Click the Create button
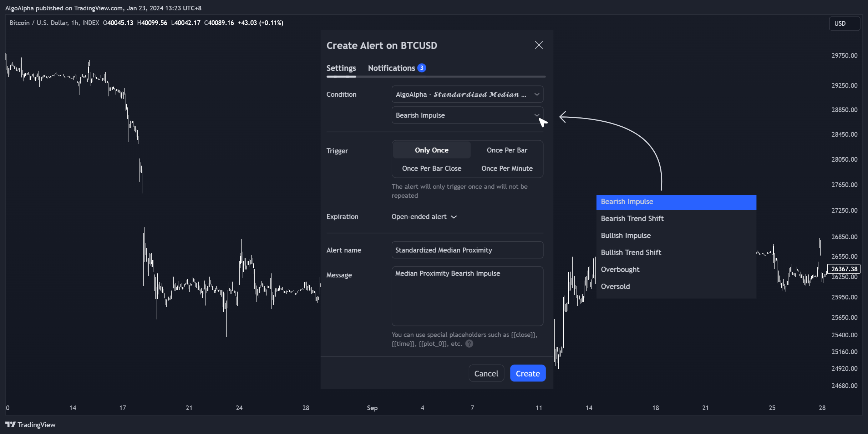Screen dimensions: 868x434 [x=528, y=373]
